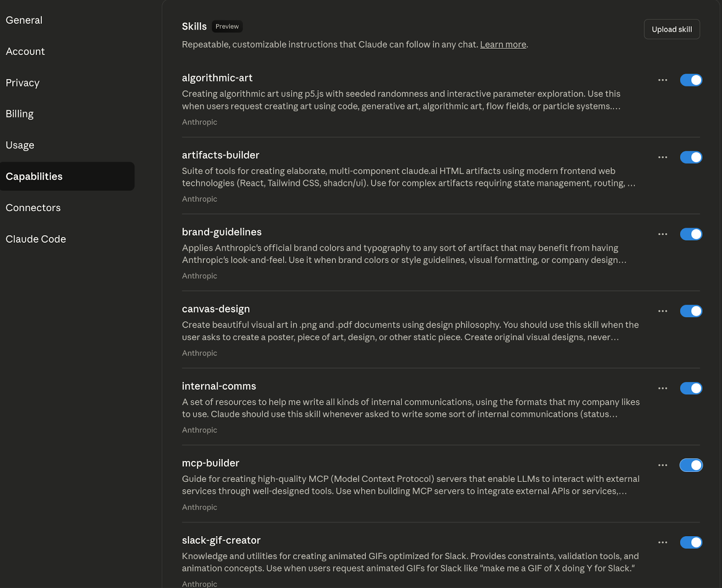This screenshot has height=588, width=722.
Task: Open more options for slack-gif-creator skill
Action: coord(662,542)
